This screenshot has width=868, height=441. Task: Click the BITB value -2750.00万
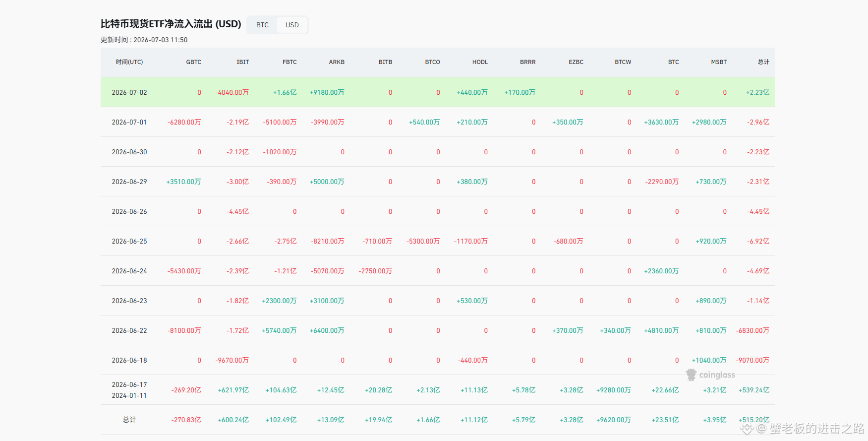(375, 271)
